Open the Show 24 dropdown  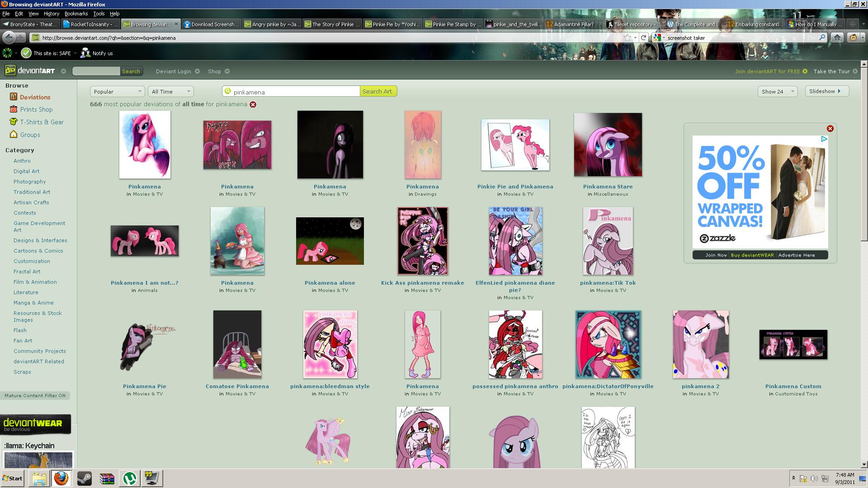[x=777, y=92]
